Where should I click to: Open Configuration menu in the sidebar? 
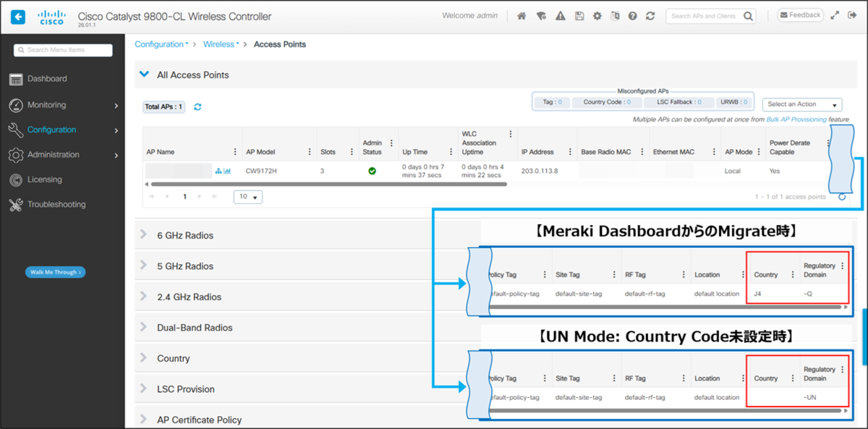(x=62, y=130)
